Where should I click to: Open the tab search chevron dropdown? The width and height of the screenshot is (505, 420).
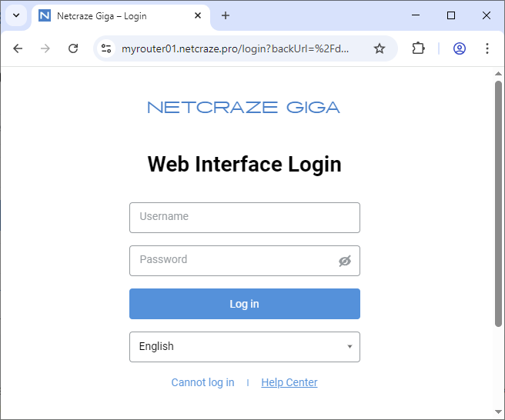tap(15, 15)
